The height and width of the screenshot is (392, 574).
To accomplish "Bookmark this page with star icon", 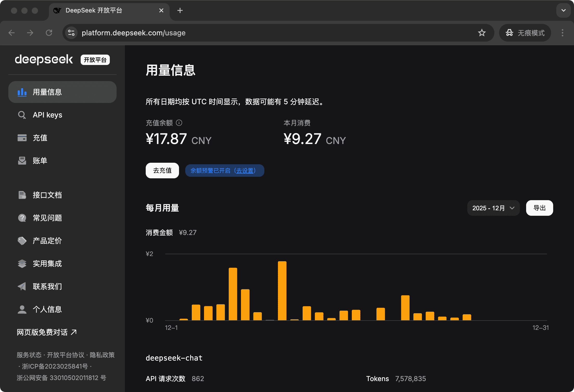I will click(482, 33).
